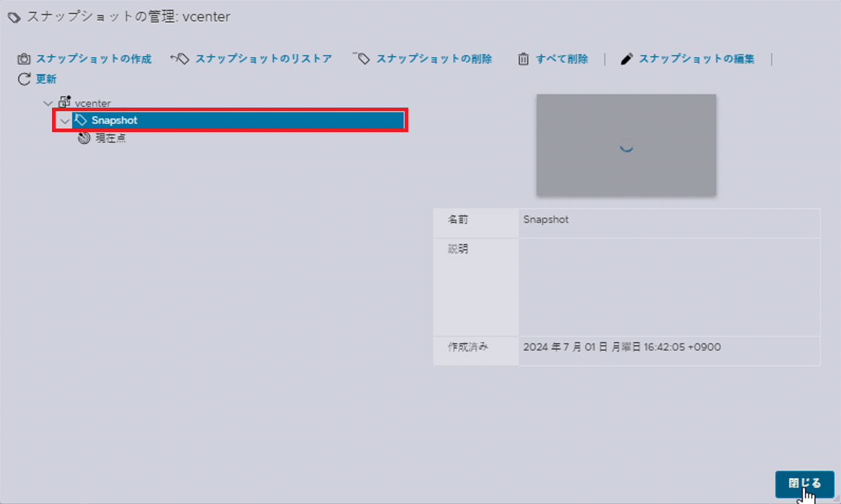Expand the chevron beside Snapshot
Screen dimensions: 841x504
tap(65, 120)
